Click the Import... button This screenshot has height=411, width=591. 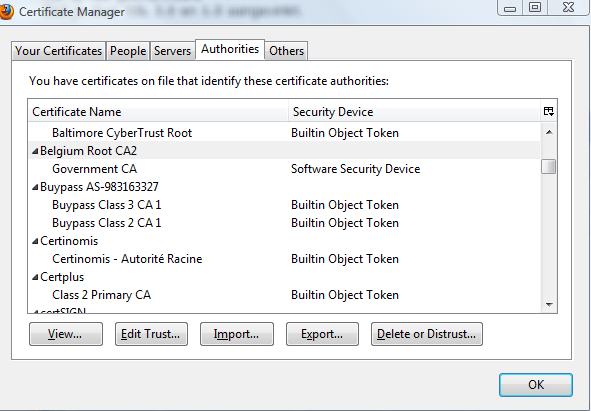coord(237,334)
